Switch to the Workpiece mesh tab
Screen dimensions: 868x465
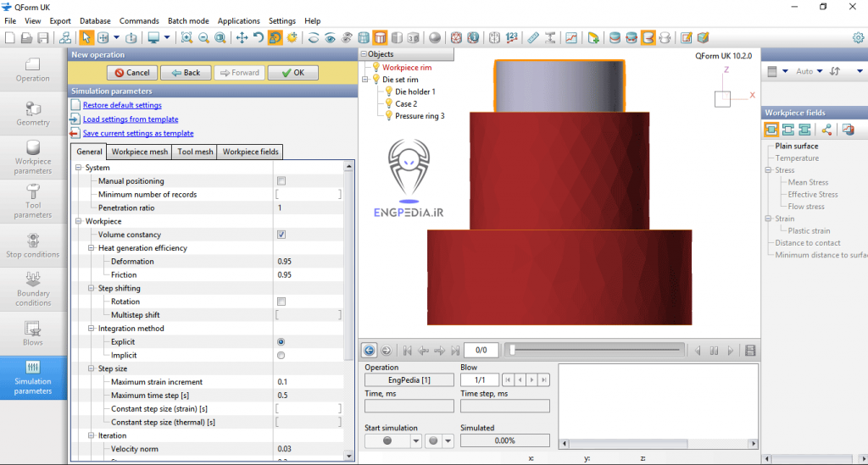click(x=140, y=152)
